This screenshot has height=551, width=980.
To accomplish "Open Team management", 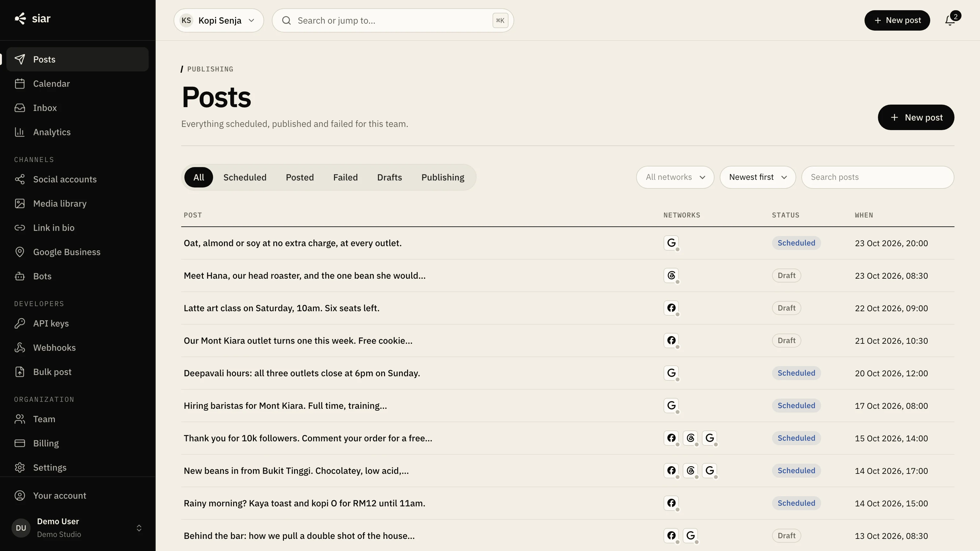I will point(77,419).
